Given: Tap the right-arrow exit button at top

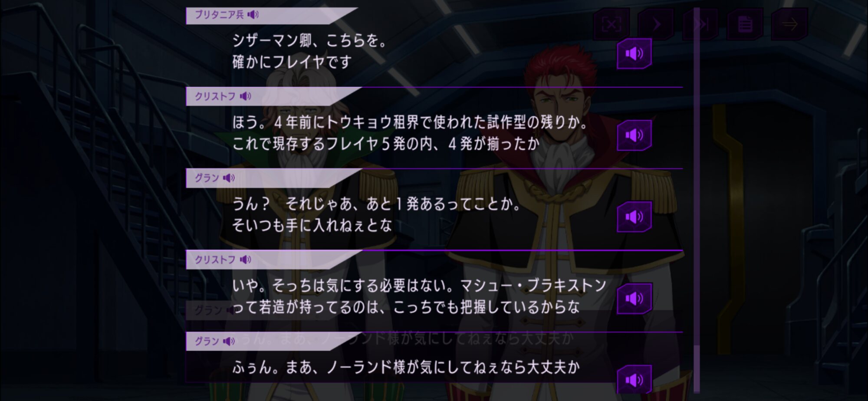Looking at the screenshot, I should [x=789, y=24].
